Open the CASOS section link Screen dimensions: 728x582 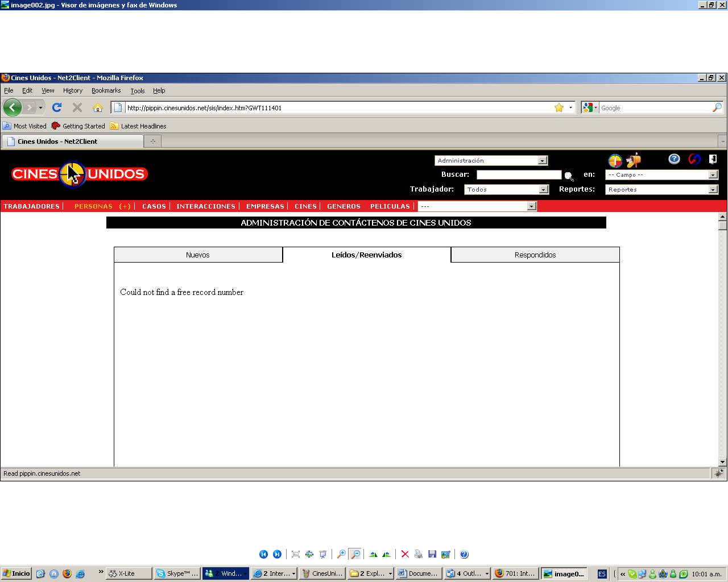pos(154,206)
